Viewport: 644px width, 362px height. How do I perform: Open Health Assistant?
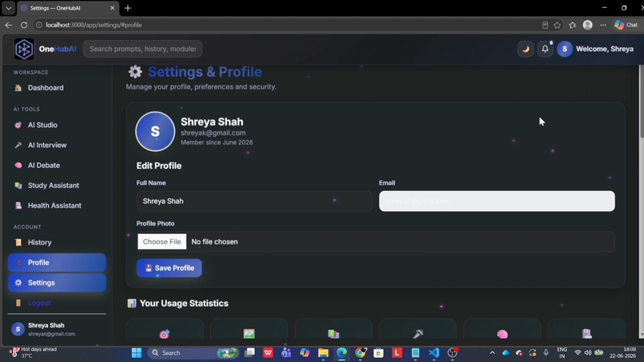click(x=57, y=205)
